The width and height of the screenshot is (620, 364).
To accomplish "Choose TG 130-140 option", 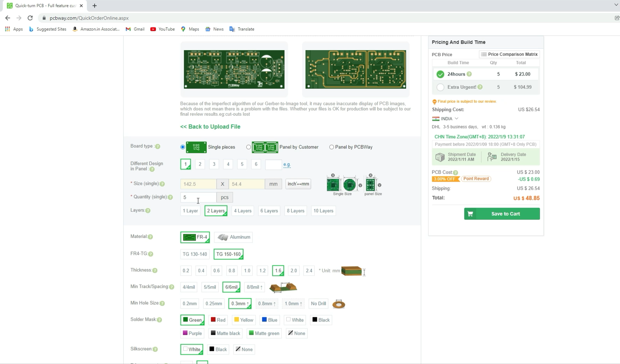I will [x=195, y=254].
